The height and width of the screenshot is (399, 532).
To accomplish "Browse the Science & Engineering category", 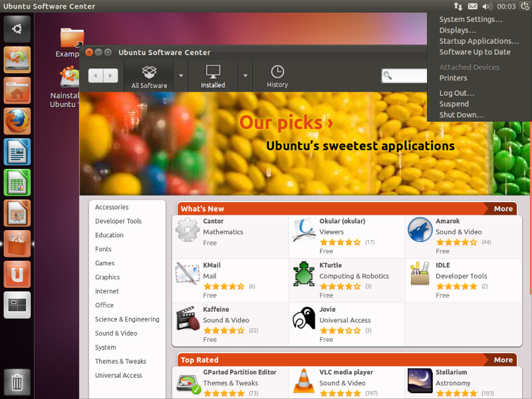I will tap(127, 319).
